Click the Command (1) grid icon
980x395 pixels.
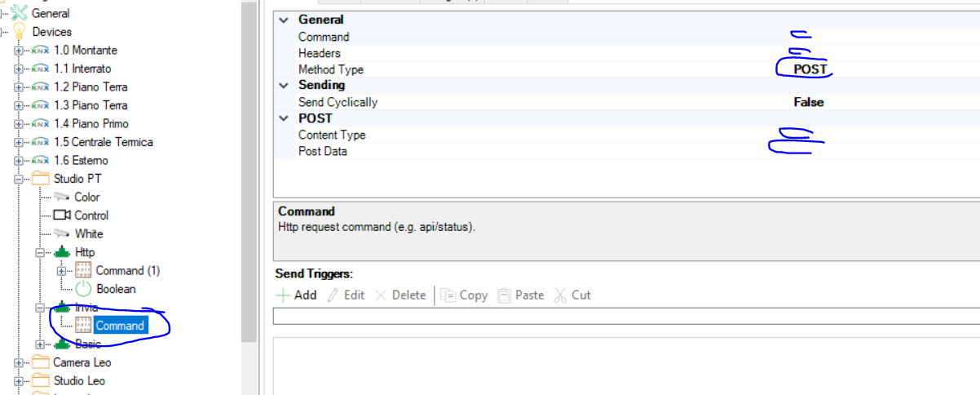click(84, 270)
